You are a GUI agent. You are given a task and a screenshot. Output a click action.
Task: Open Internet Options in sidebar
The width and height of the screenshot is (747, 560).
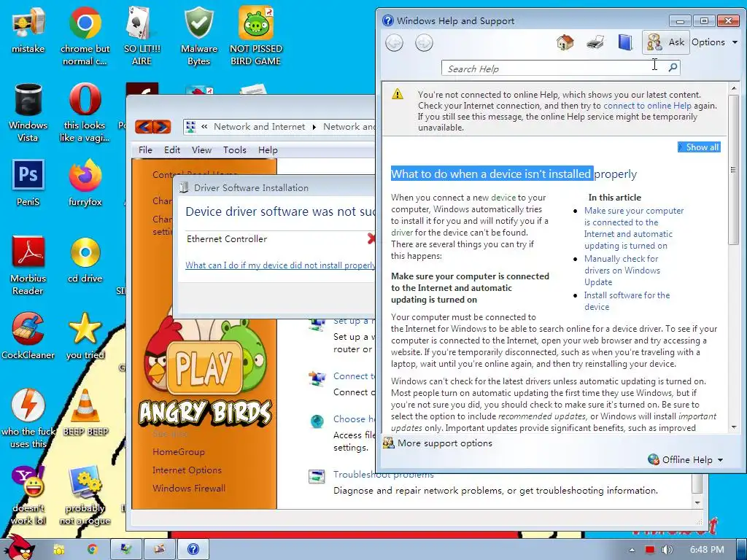point(187,470)
